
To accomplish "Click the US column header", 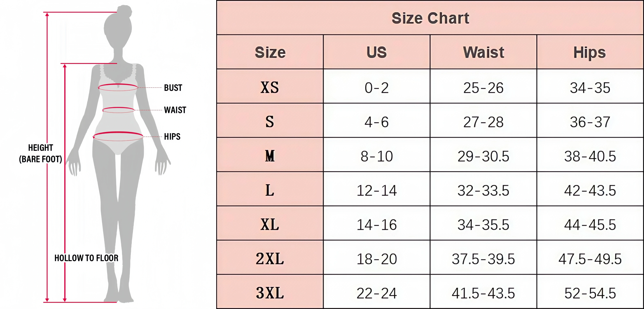I will [x=377, y=52].
